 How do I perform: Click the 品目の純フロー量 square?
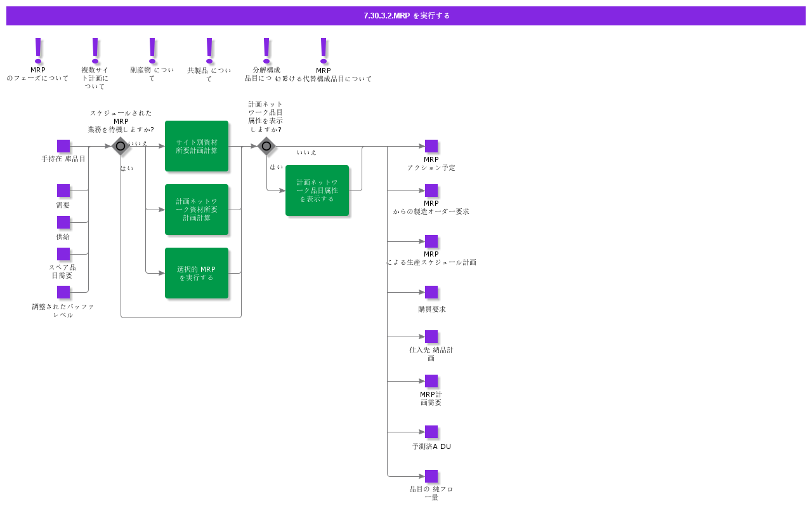[x=431, y=476]
